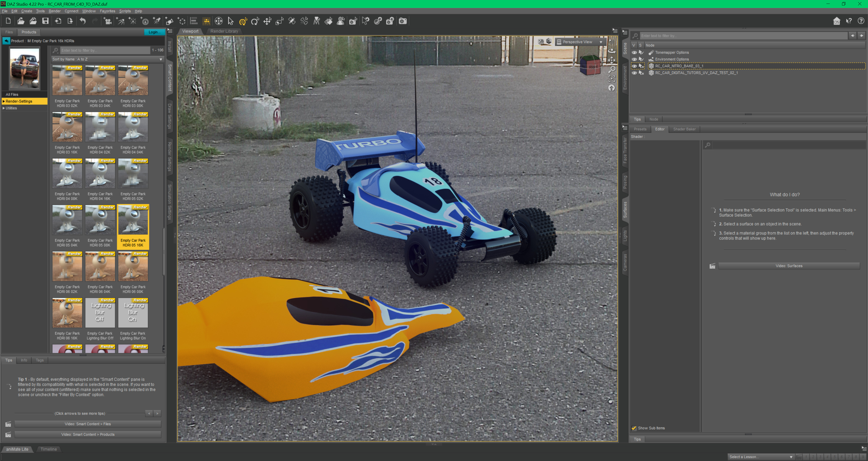Select the Translate tool
The height and width of the screenshot is (461, 868).
(267, 21)
